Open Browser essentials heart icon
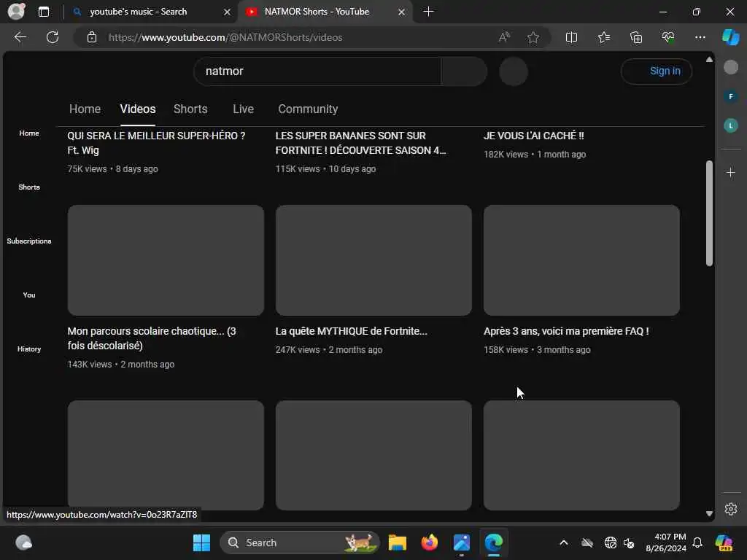This screenshot has height=560, width=747. pos(668,37)
